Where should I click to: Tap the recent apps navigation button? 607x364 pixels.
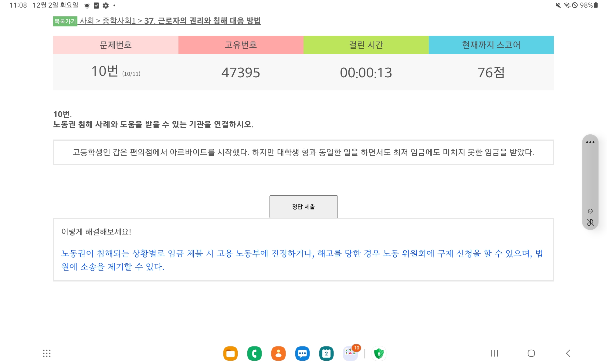494,353
